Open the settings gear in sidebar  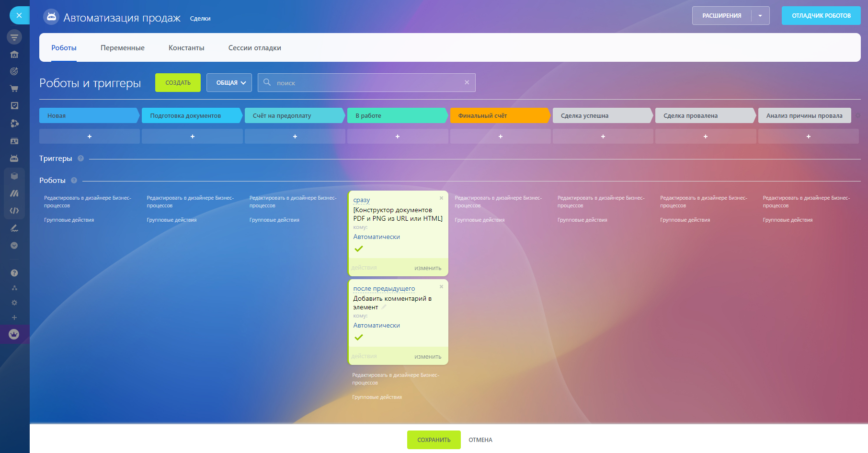pyautogui.click(x=14, y=303)
